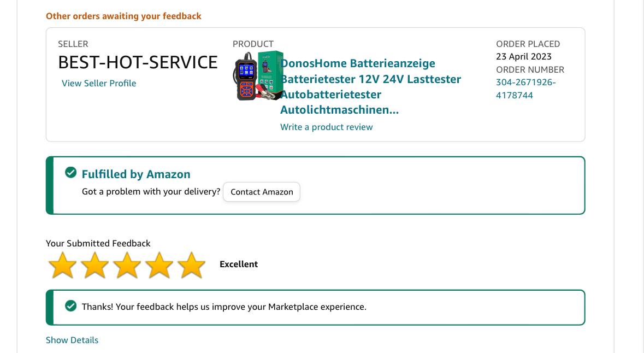644x353 pixels.
Task: Click the fourth feedback star
Action: click(x=159, y=265)
